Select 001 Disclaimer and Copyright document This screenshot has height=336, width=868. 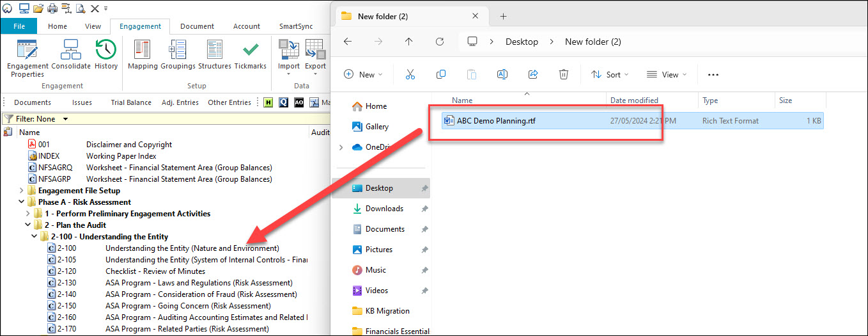pyautogui.click(x=100, y=145)
